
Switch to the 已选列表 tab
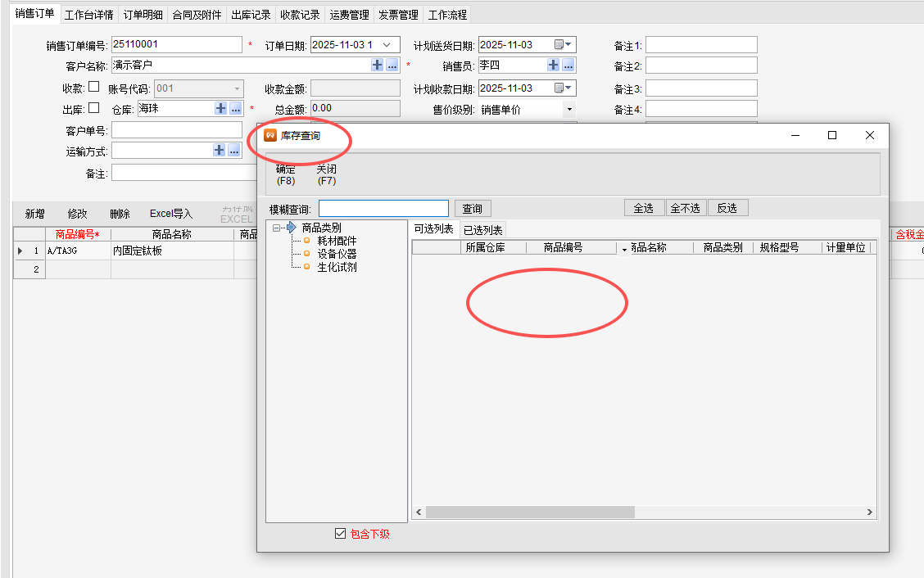[x=483, y=230]
